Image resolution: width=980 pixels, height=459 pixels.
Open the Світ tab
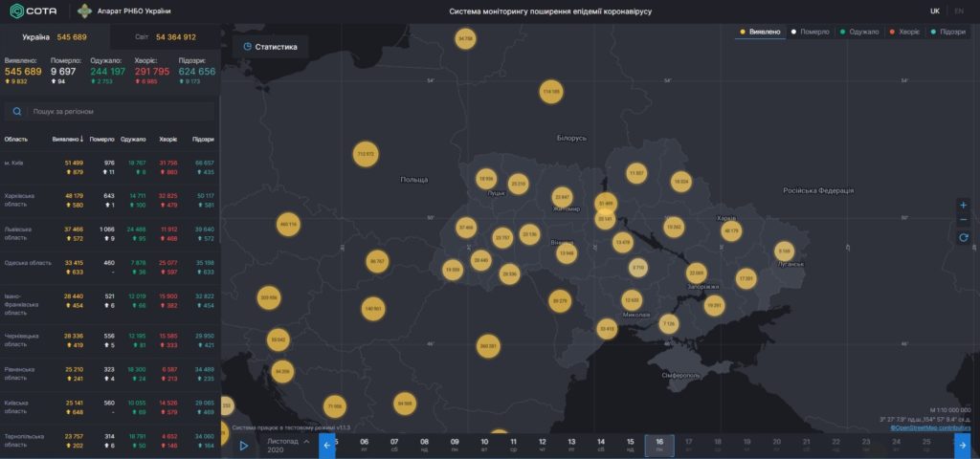pos(166,37)
